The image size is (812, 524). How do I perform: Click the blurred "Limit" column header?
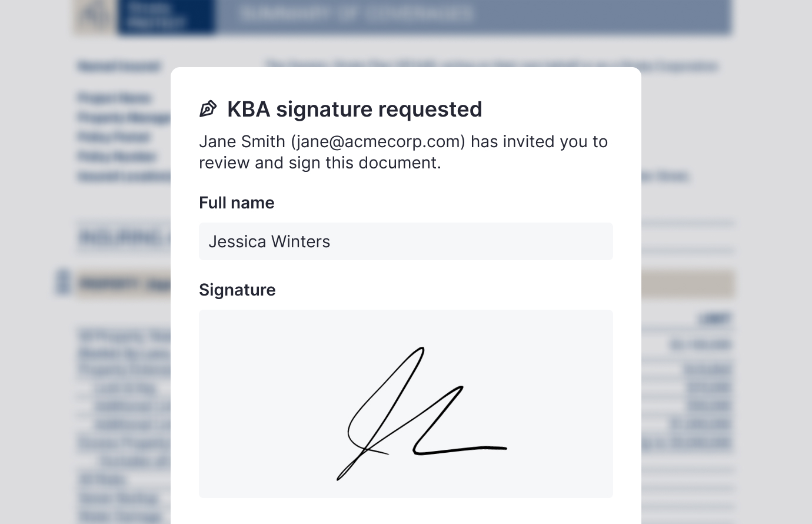(714, 319)
